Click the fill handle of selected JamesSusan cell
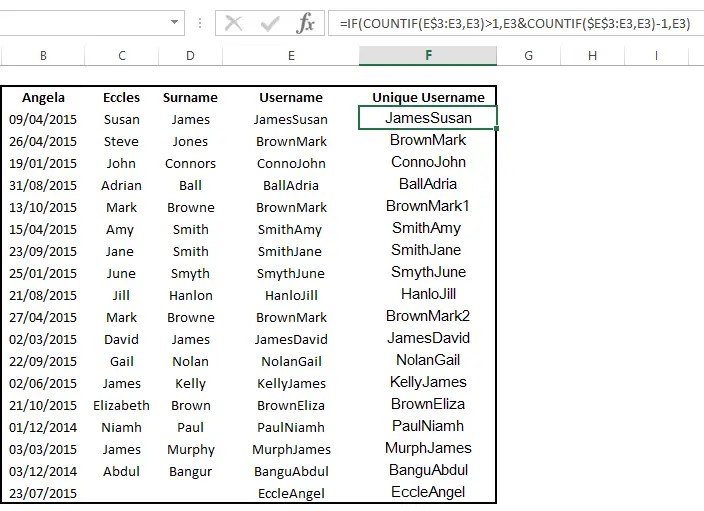Image resolution: width=704 pixels, height=511 pixels. point(496,129)
